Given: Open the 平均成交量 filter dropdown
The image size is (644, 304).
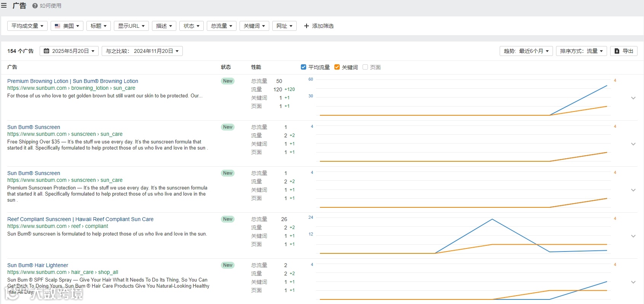Looking at the screenshot, I should pyautogui.click(x=27, y=26).
